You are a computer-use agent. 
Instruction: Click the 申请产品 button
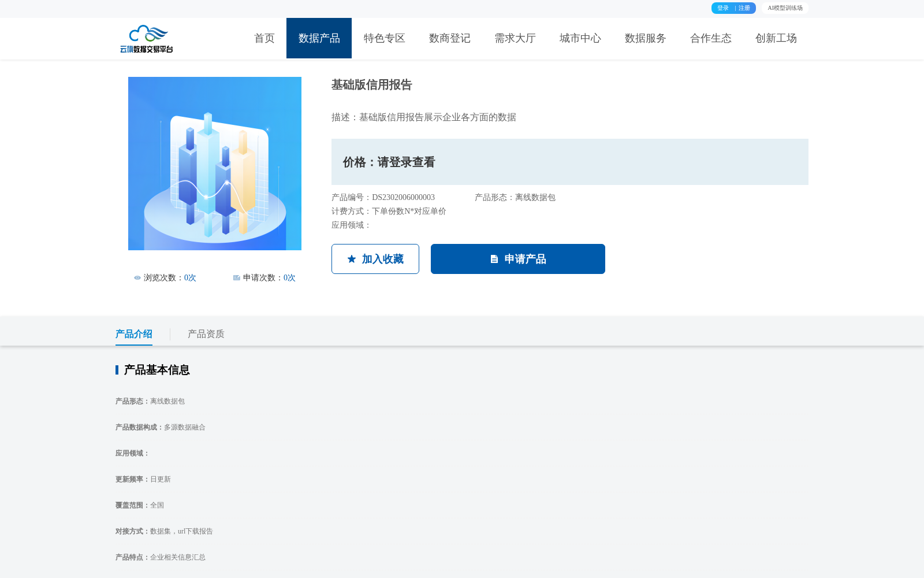(518, 259)
